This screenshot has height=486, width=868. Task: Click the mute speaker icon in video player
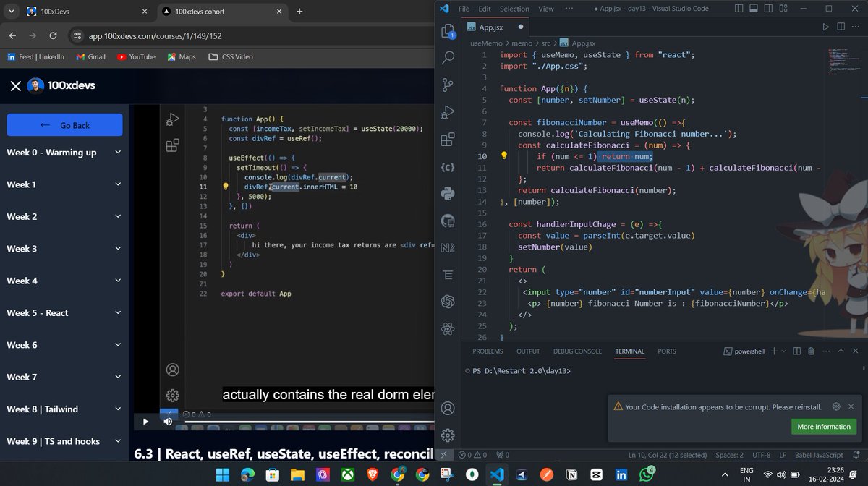168,421
